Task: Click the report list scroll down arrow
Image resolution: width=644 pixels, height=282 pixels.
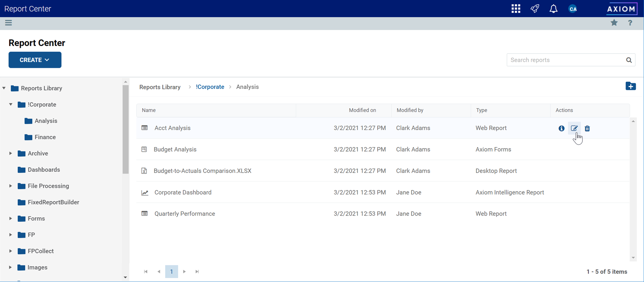Action: (633, 258)
